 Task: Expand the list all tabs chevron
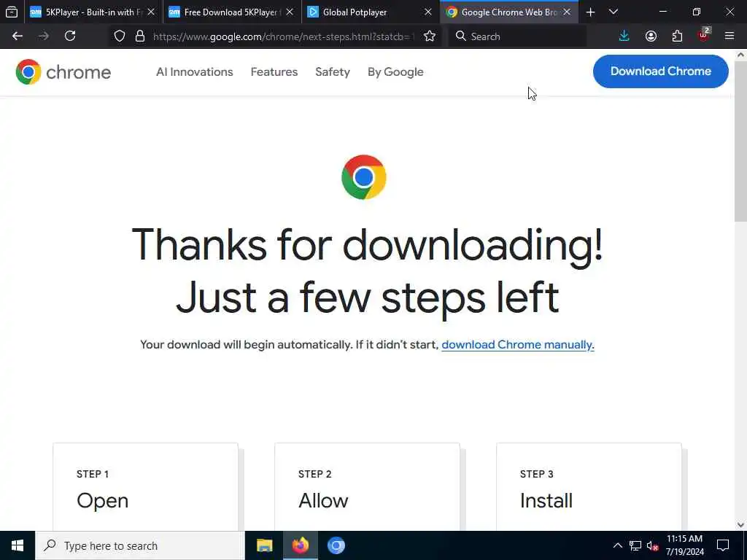tap(614, 12)
